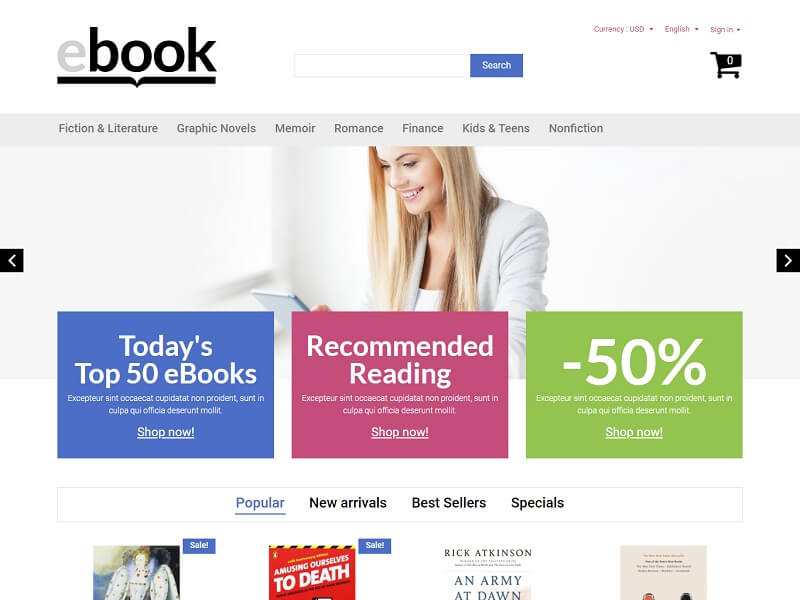Advance slider with right arrow
The width and height of the screenshot is (800, 600).
coord(788,261)
